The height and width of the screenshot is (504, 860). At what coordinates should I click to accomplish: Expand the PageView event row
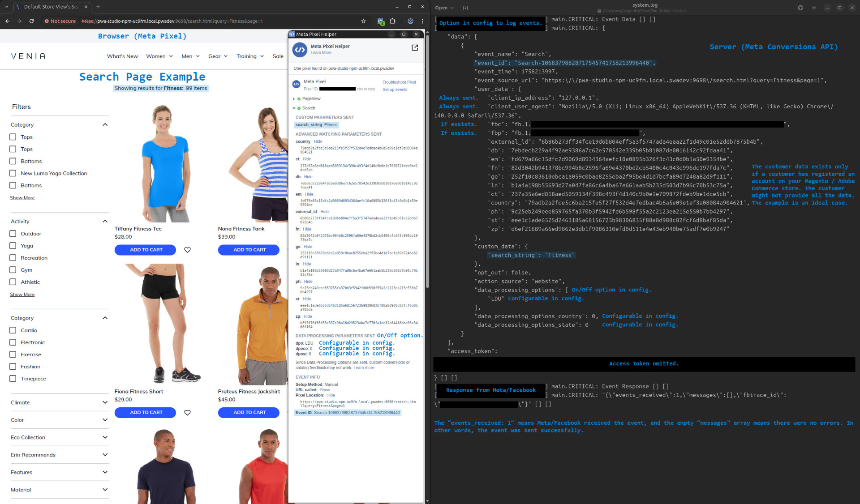pyautogui.click(x=294, y=99)
